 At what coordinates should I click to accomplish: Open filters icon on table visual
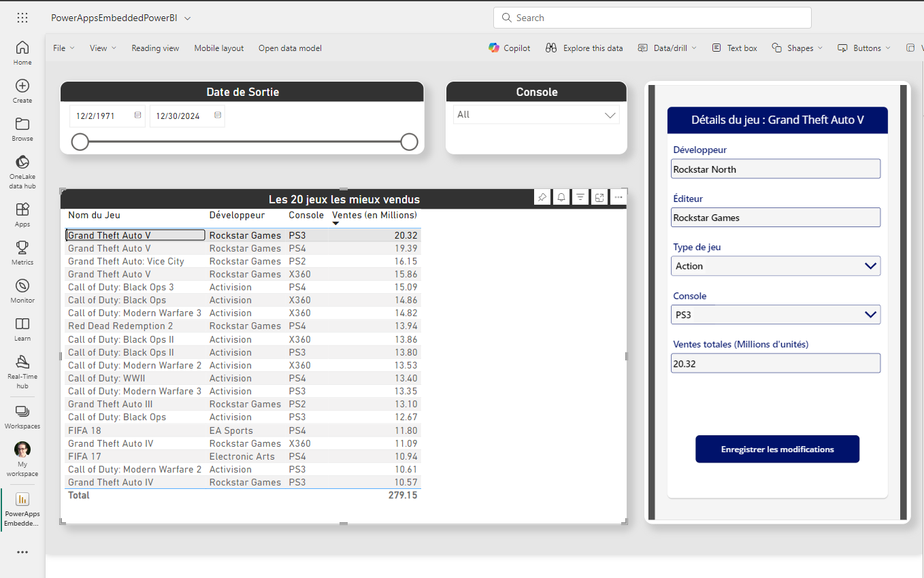580,197
